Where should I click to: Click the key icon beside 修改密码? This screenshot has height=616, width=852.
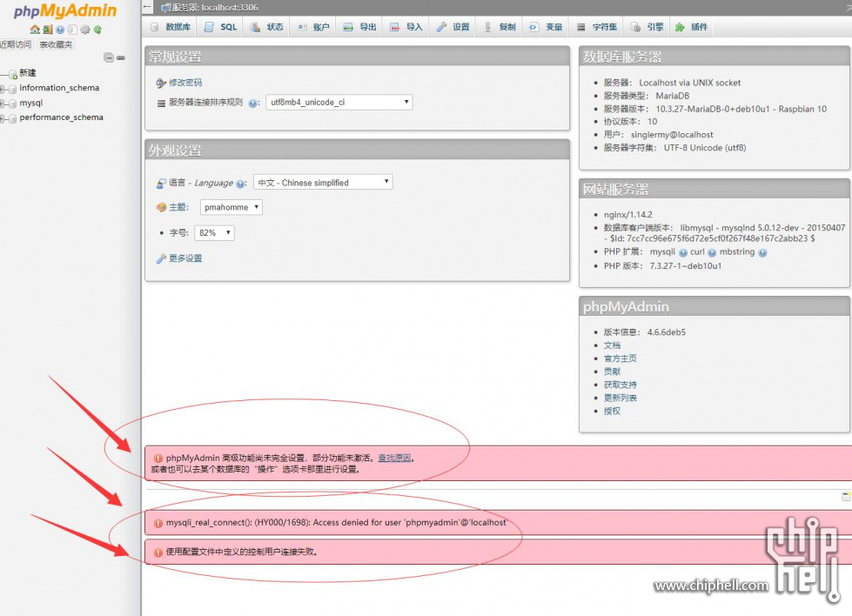(161, 84)
